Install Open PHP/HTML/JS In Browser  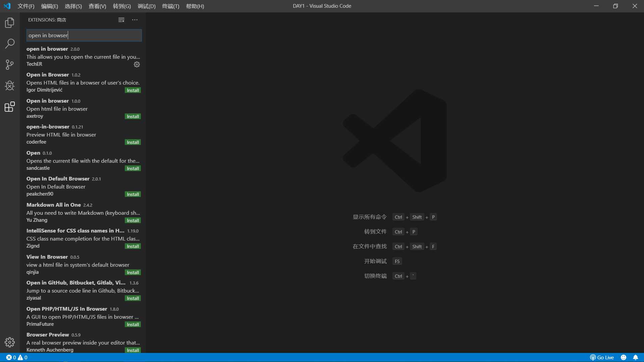[133, 324]
